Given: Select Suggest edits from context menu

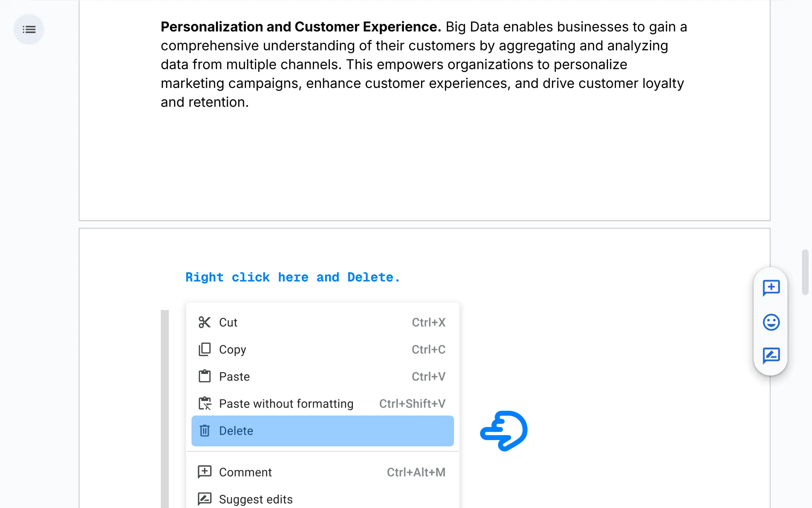Looking at the screenshot, I should tap(255, 499).
